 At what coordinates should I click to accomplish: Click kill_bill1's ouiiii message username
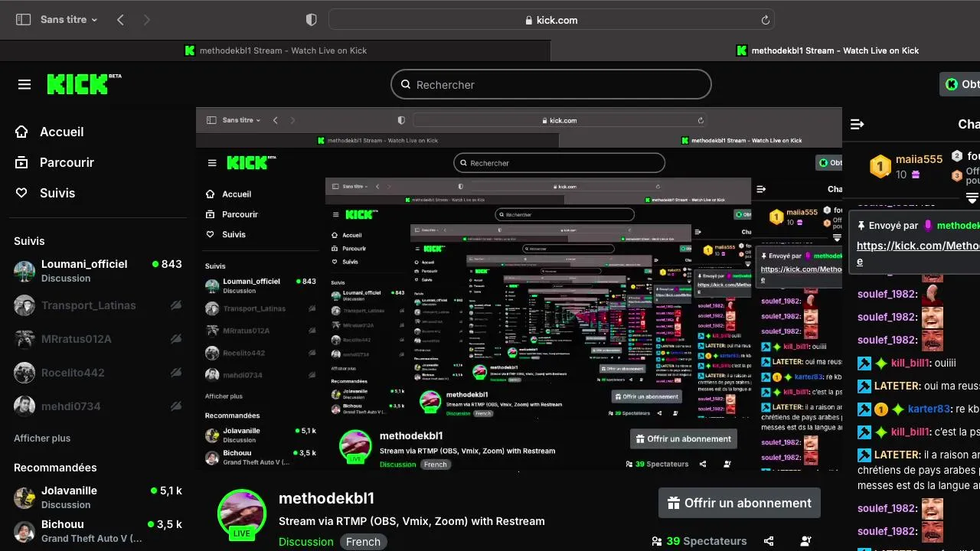click(x=910, y=363)
